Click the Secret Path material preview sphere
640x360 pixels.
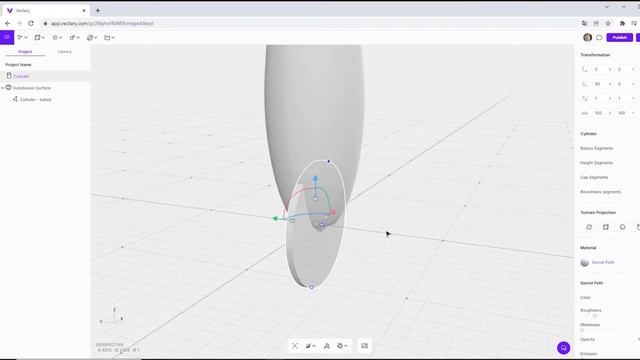tap(584, 262)
